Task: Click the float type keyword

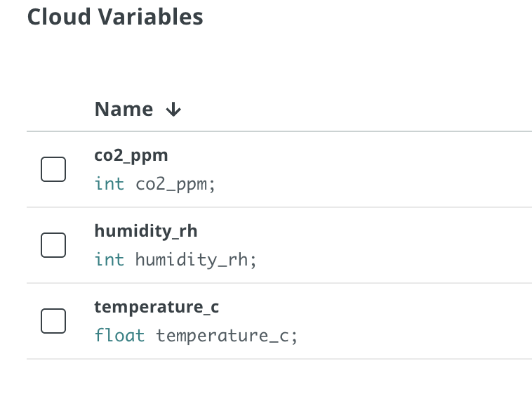Action: pyautogui.click(x=120, y=336)
